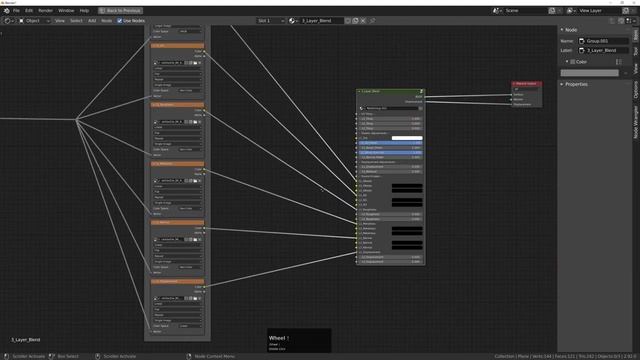The height and width of the screenshot is (360, 640).
Task: Open the editor type selector dropdown
Action: (x=9, y=20)
